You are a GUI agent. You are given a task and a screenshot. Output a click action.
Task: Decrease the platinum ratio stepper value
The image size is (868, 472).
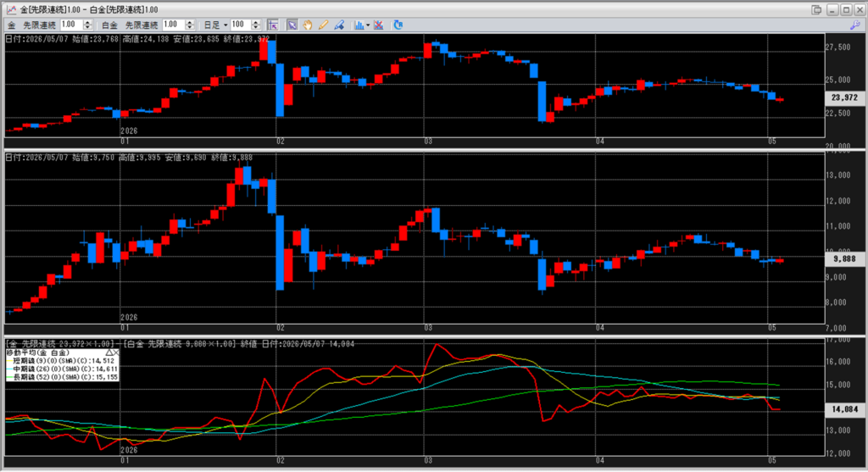pyautogui.click(x=190, y=28)
